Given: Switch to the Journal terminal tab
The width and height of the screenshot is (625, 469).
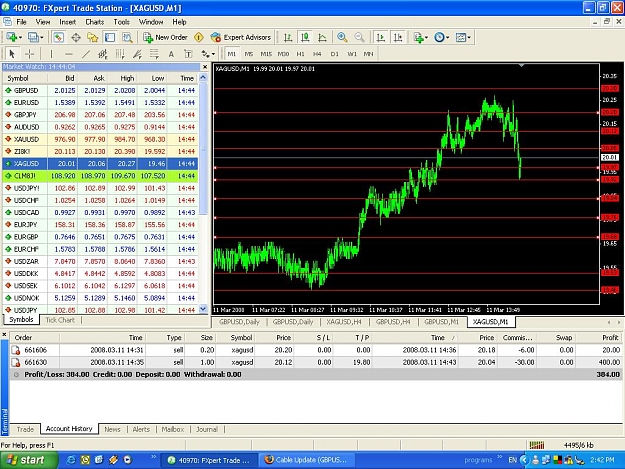Looking at the screenshot, I should click(x=207, y=429).
